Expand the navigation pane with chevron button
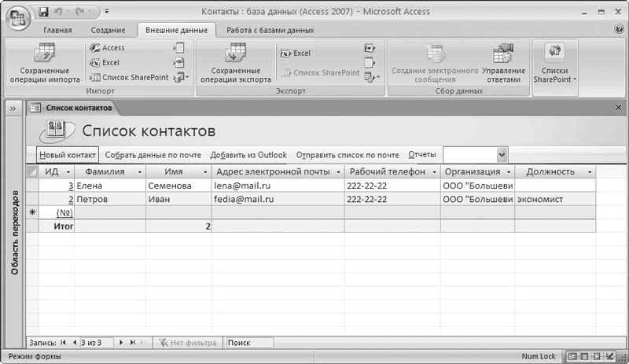Viewport: 629px width, 364px height. point(13,108)
